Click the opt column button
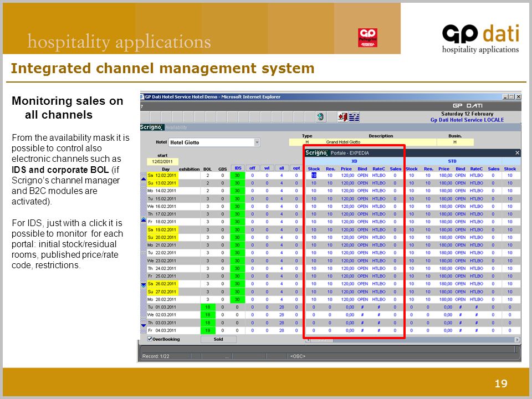This screenshot has width=532, height=399. 296,168
